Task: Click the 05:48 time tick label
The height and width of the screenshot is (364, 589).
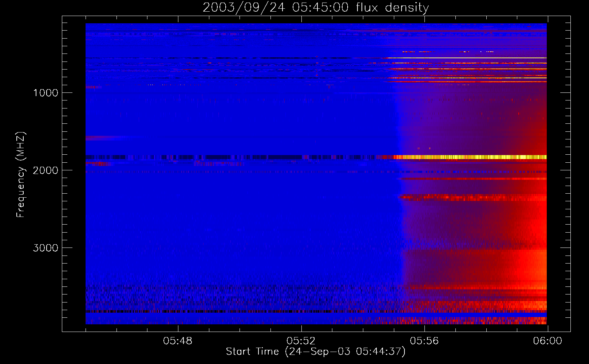Action: point(178,341)
